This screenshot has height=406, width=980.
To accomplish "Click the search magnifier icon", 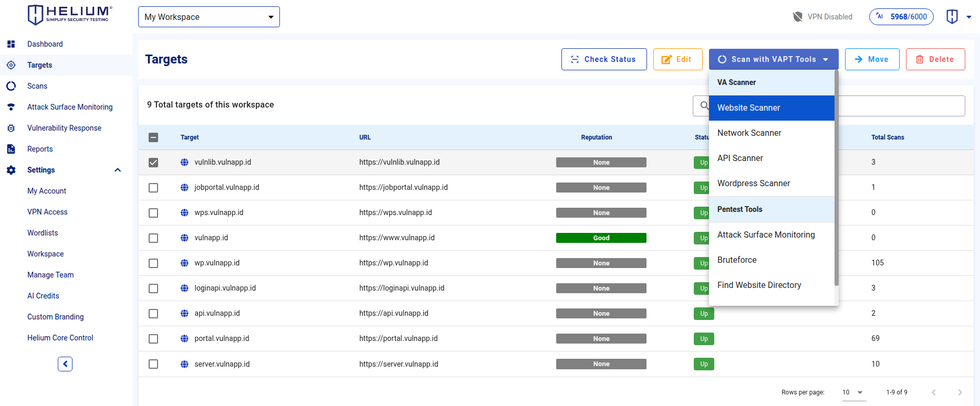I will pyautogui.click(x=704, y=106).
